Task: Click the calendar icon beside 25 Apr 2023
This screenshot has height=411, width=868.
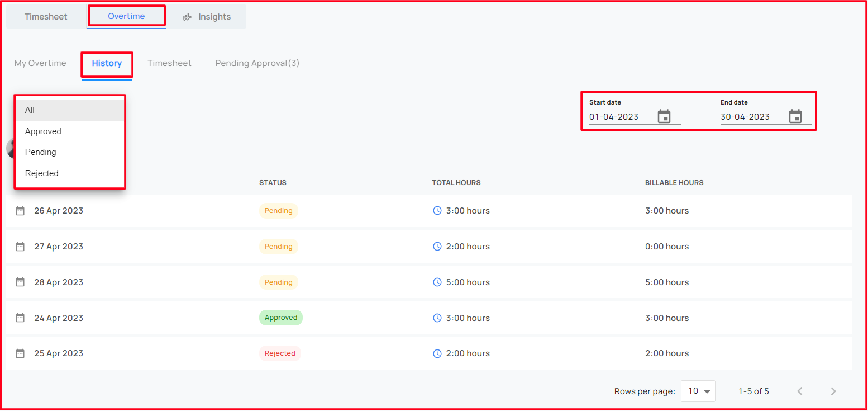Action: point(20,353)
